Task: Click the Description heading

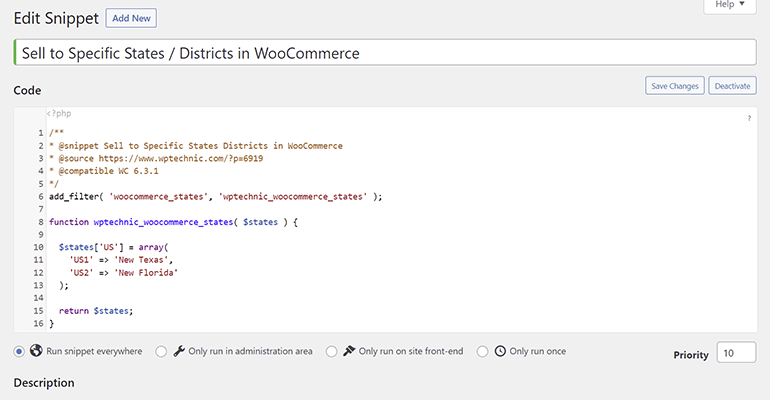Action: [x=44, y=383]
